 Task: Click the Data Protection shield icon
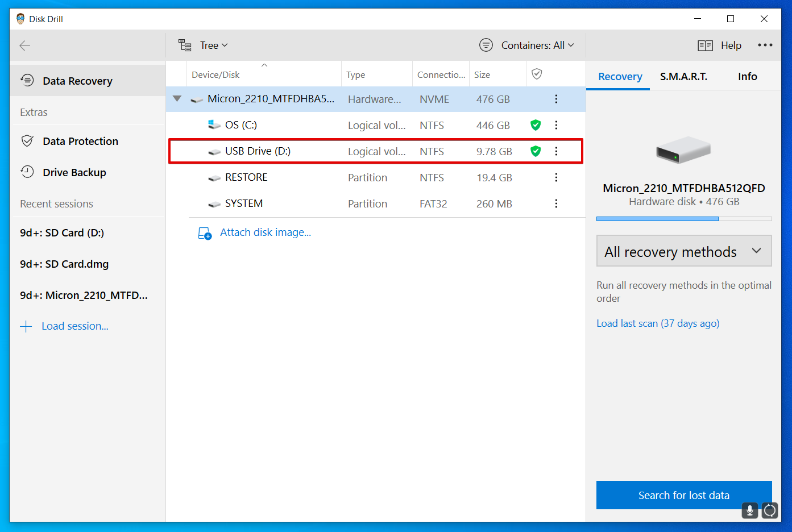[27, 140]
